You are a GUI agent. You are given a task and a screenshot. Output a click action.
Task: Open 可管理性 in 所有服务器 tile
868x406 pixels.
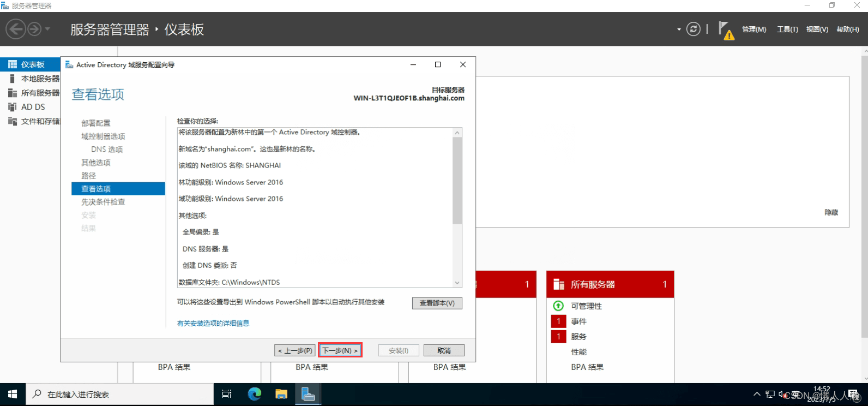587,306
